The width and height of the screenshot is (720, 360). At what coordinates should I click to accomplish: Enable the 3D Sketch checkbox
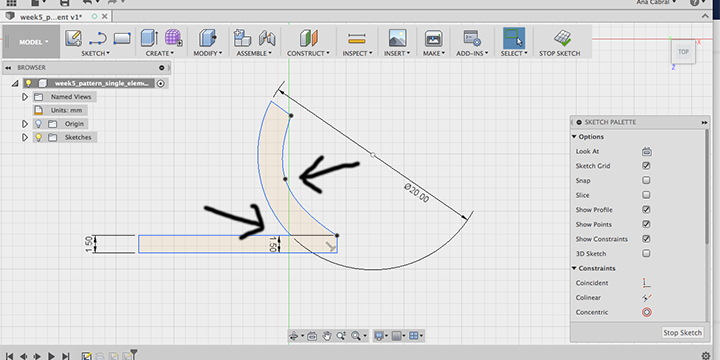(647, 253)
